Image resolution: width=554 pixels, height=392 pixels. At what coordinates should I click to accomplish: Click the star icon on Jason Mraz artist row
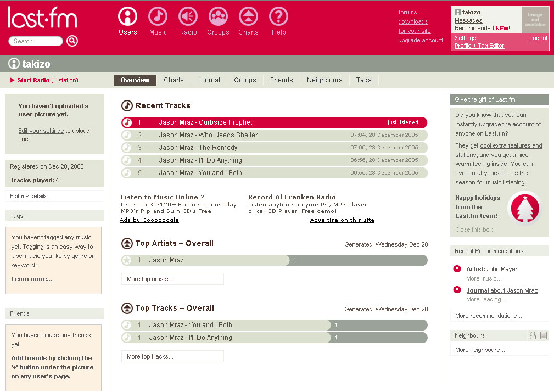click(x=127, y=260)
